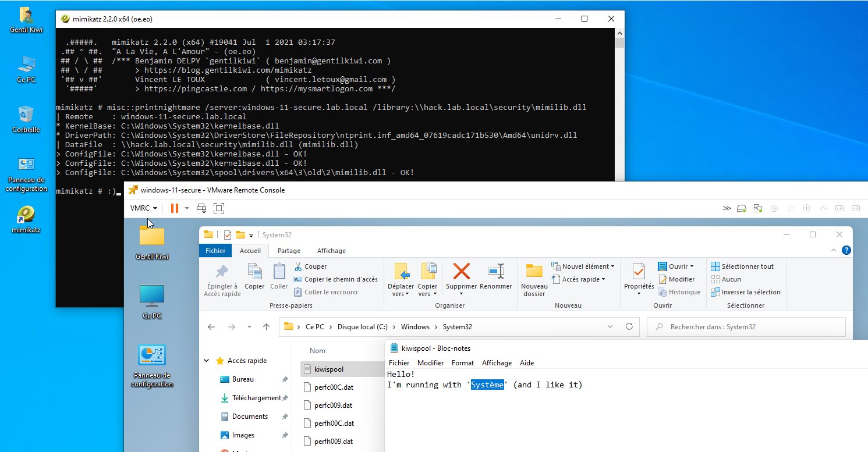Open Notepad Format menu
Viewport: 868px width, 452px height.
[463, 363]
